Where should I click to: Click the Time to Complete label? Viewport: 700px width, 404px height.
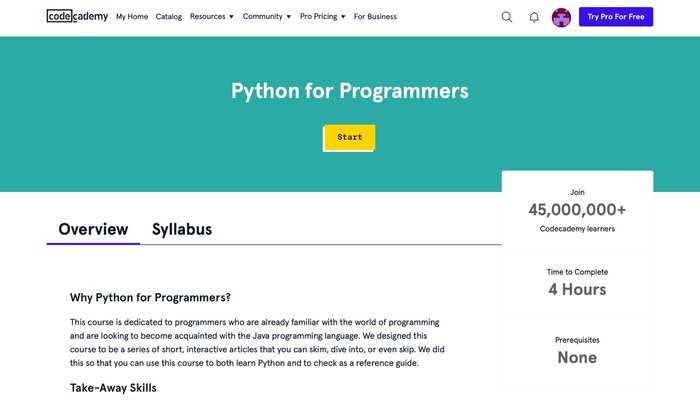coord(577,272)
